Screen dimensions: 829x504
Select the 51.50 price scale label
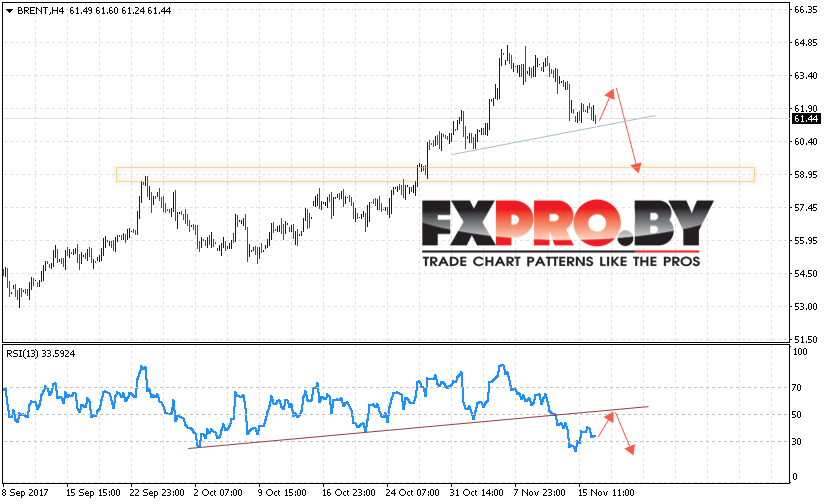click(806, 340)
